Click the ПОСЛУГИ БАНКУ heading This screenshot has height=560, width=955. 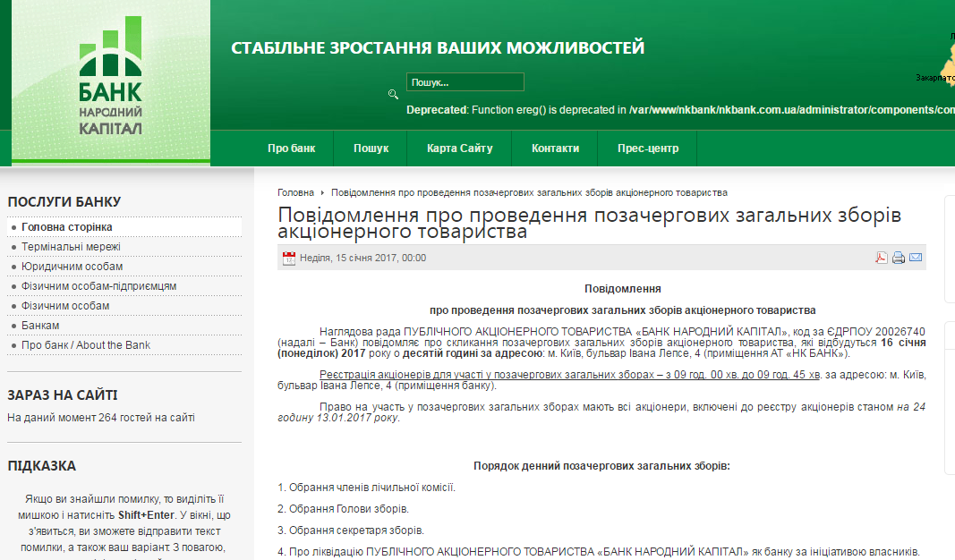(x=64, y=201)
